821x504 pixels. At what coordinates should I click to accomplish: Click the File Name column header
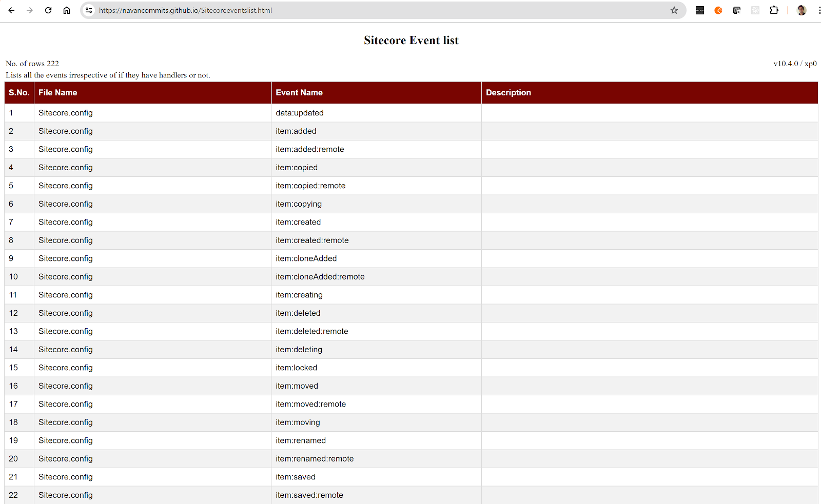[x=153, y=93]
